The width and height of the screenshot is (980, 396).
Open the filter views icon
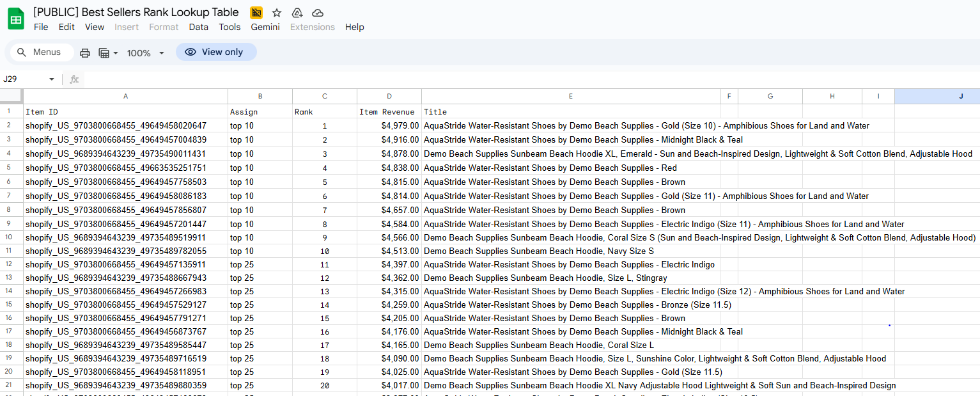(104, 52)
